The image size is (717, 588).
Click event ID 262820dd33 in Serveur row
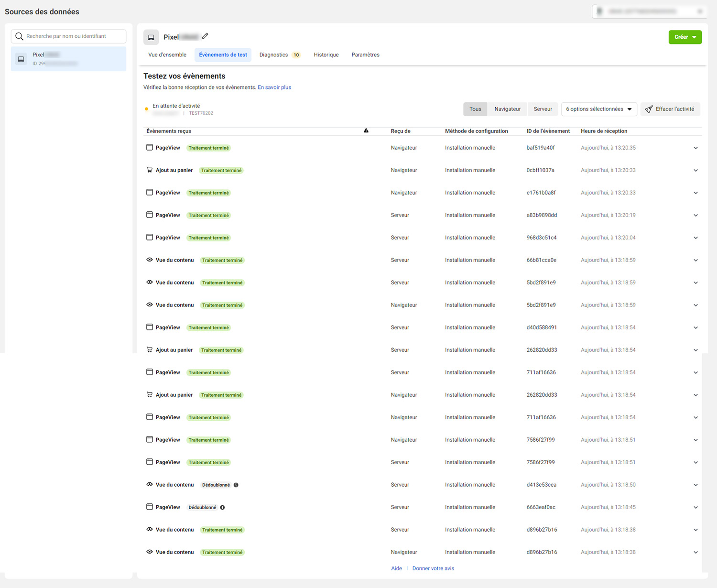point(542,350)
